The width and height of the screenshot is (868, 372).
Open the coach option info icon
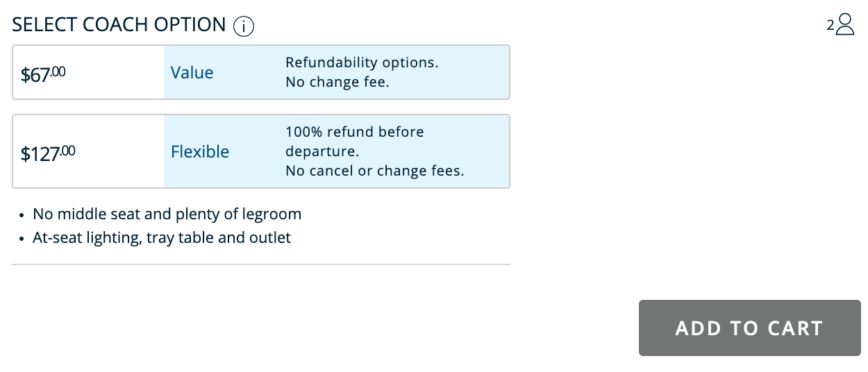click(244, 26)
